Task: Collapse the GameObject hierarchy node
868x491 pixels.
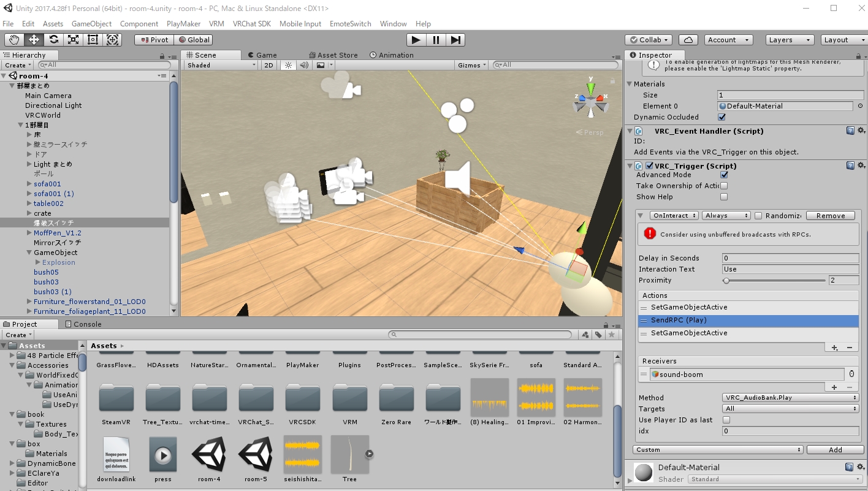Action: pos(29,253)
